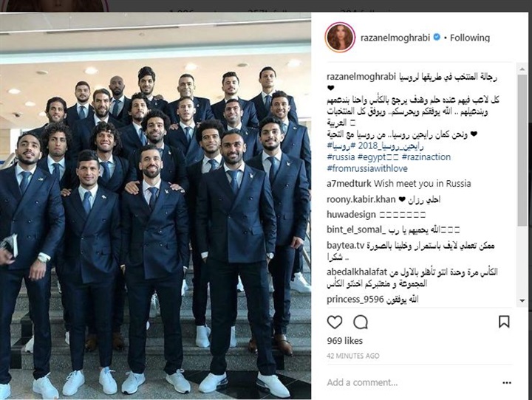Viewport: 532px width, 400px height.
Task: Save post with bookmark icon
Action: point(504,322)
